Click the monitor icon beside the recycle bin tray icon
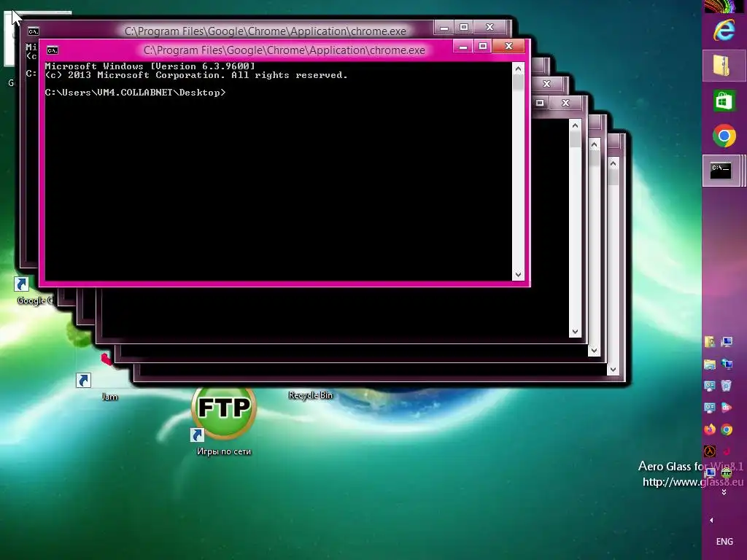Image resolution: width=747 pixels, height=560 pixels. coord(710,385)
